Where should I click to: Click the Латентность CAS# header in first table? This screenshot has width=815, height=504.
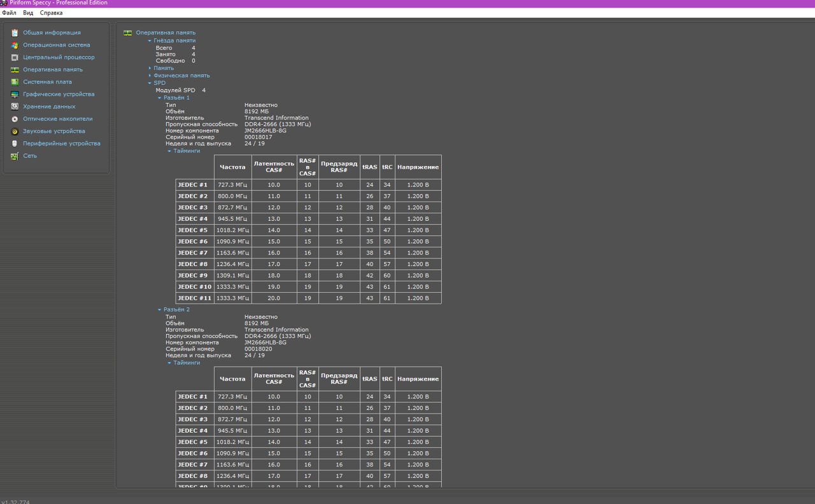tap(274, 167)
